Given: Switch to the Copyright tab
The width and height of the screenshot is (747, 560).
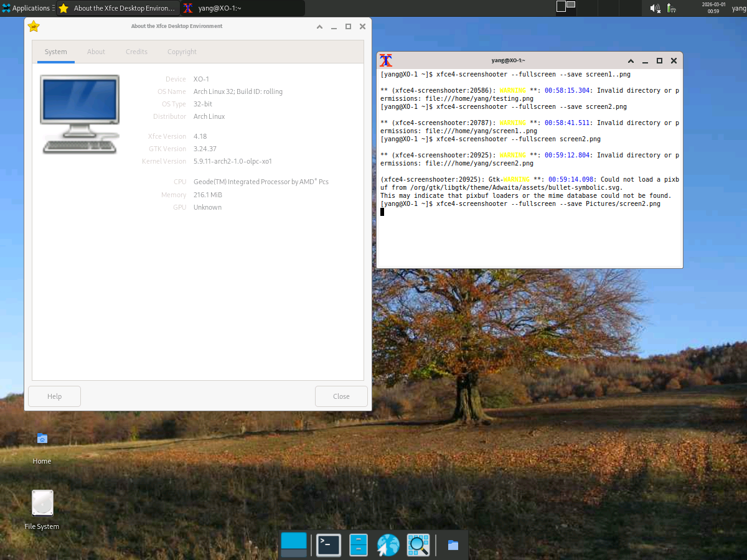Looking at the screenshot, I should point(182,52).
